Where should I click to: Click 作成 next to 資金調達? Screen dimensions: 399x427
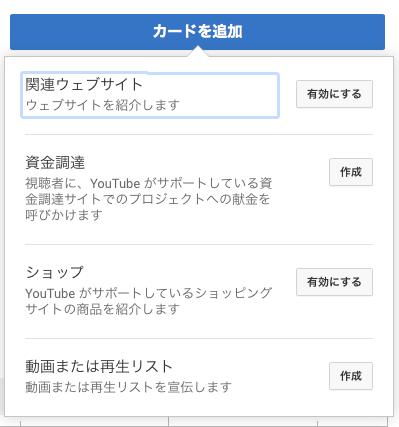[x=351, y=172]
